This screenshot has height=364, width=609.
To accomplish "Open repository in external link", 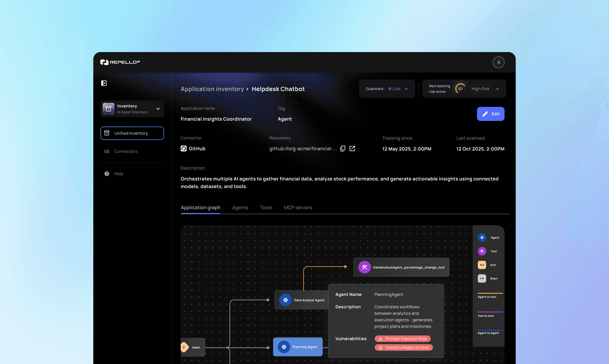I will pos(352,148).
